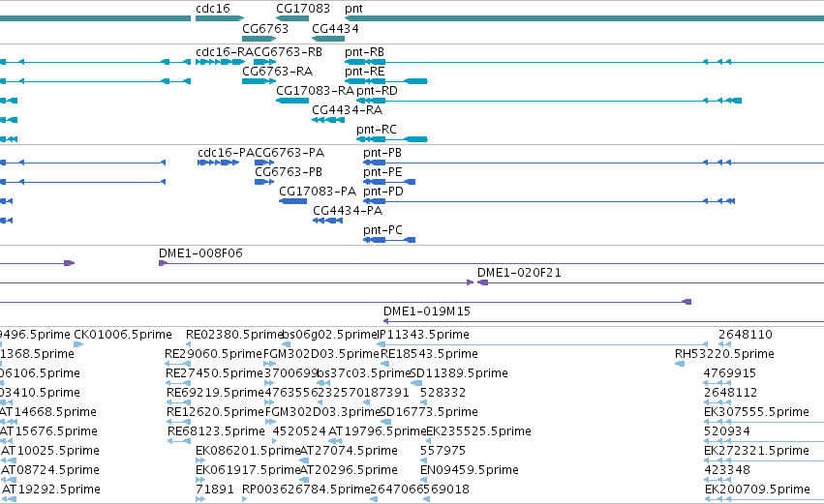Click EST label 520934

pyautogui.click(x=727, y=432)
